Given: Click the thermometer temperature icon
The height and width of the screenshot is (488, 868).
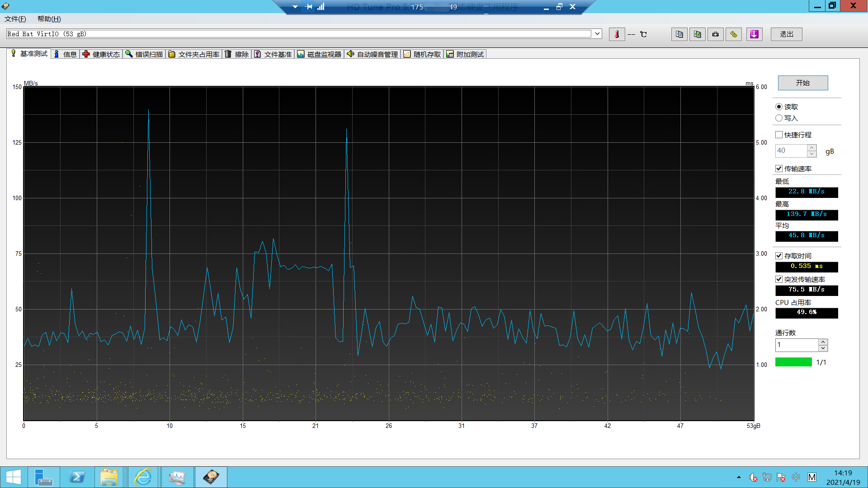Looking at the screenshot, I should [x=617, y=34].
